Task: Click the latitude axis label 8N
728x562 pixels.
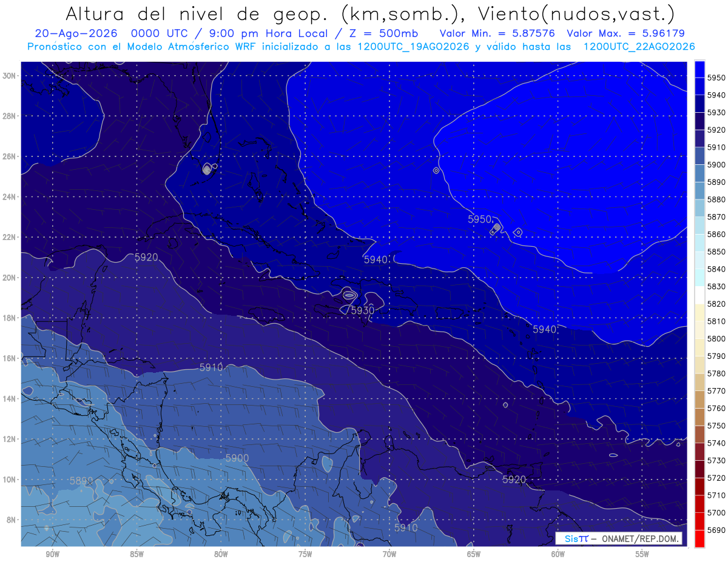Action: click(11, 520)
